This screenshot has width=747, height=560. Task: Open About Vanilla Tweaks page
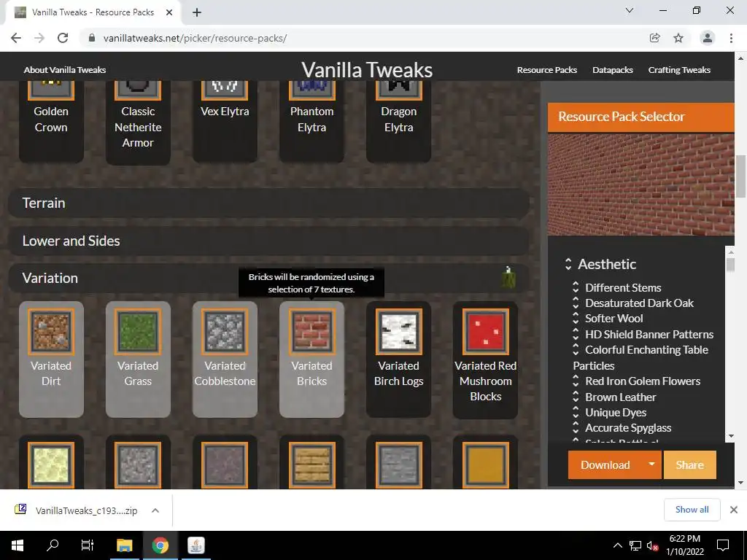[x=65, y=70]
